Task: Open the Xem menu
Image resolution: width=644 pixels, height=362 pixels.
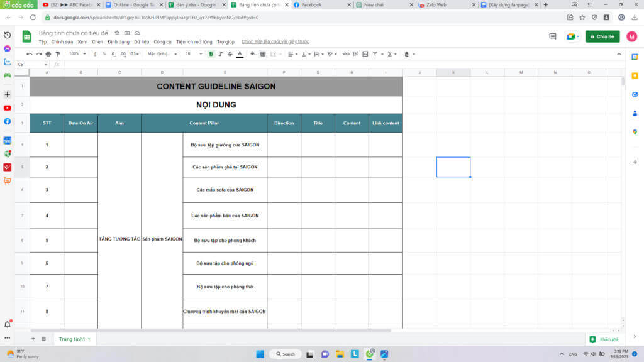Action: click(82, 42)
